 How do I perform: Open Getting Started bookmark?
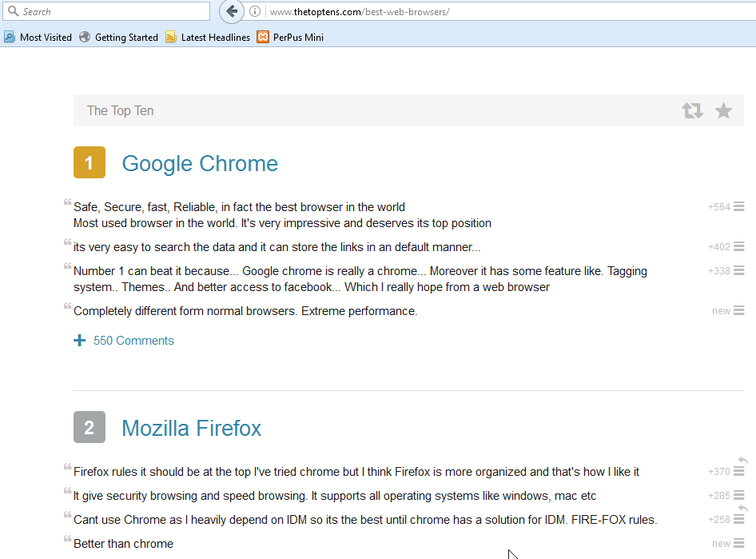[118, 37]
